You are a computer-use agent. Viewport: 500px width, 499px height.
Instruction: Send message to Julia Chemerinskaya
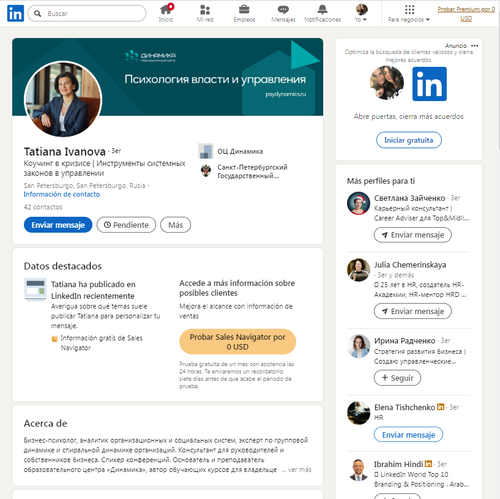tap(413, 311)
